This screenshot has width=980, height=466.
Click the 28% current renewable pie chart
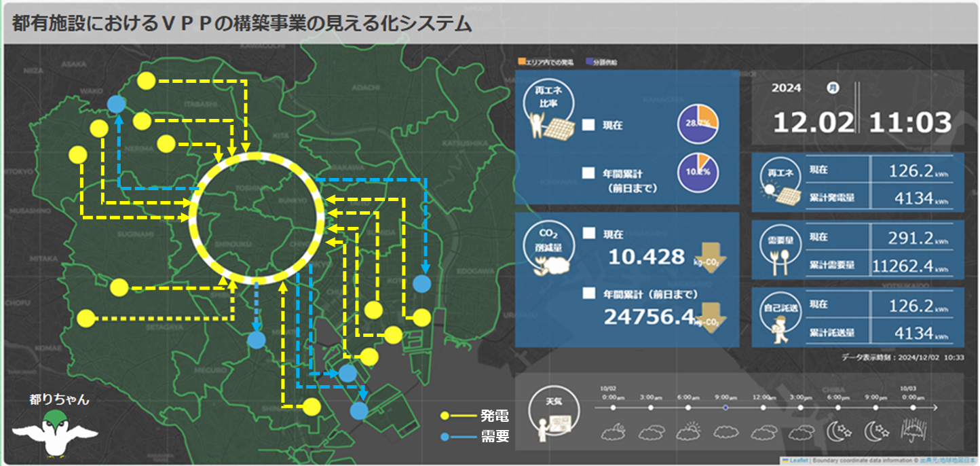coord(698,124)
